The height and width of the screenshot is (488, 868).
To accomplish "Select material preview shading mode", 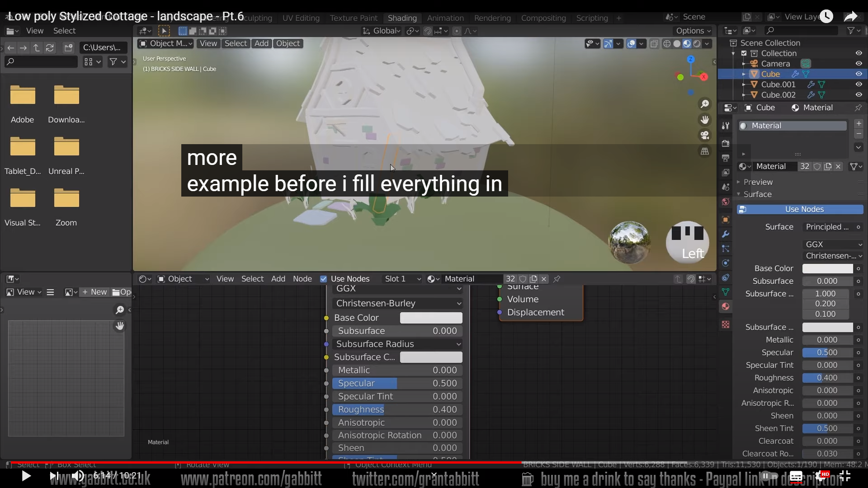I will pos(687,44).
